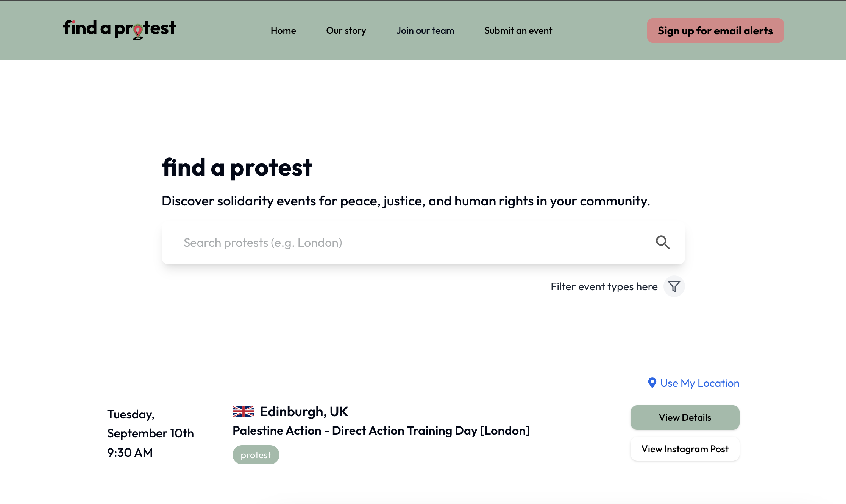Click Sign up for email alerts
This screenshot has width=846, height=504.
click(715, 30)
